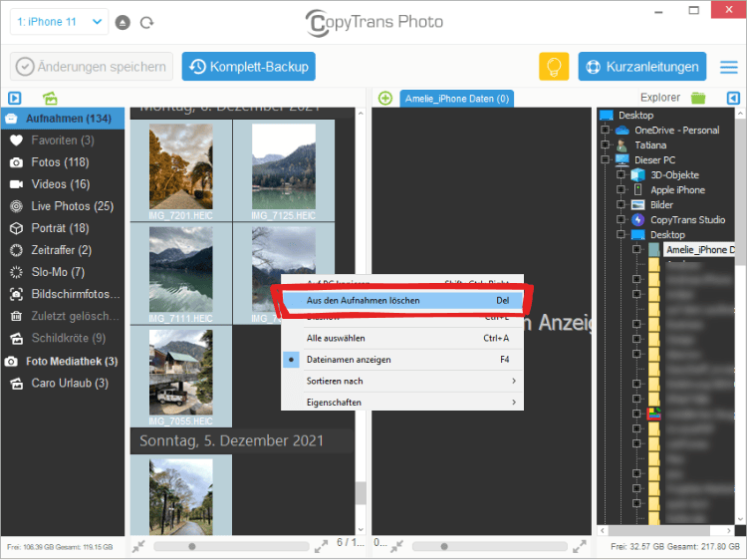Open Schildkröte (9) album
The width and height of the screenshot is (747, 560).
63,338
